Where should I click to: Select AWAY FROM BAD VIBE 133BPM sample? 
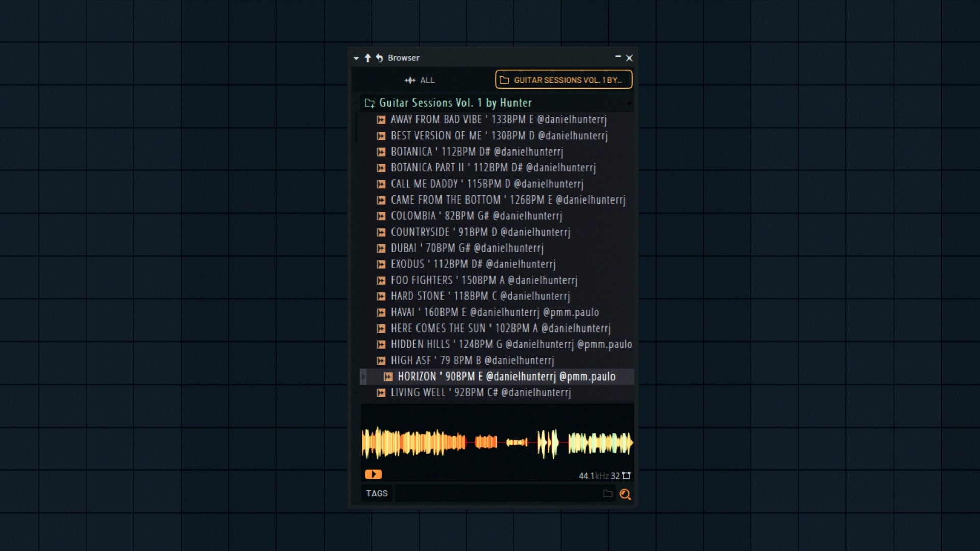click(498, 119)
